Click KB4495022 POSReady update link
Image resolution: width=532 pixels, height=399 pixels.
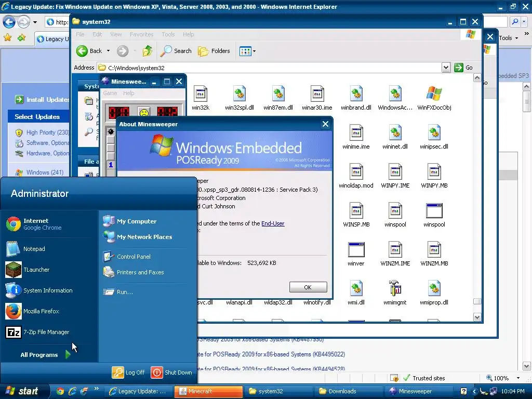point(271,354)
